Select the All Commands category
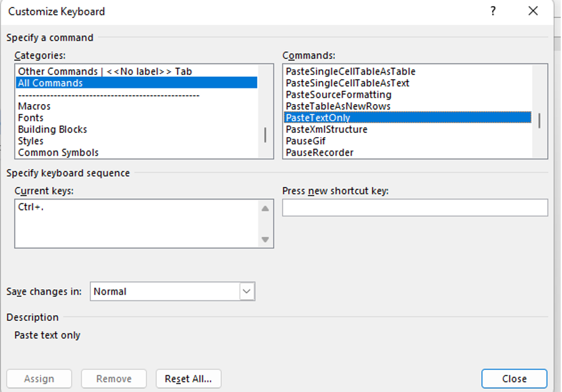Image resolution: width=562 pixels, height=392 pixels. click(136, 83)
